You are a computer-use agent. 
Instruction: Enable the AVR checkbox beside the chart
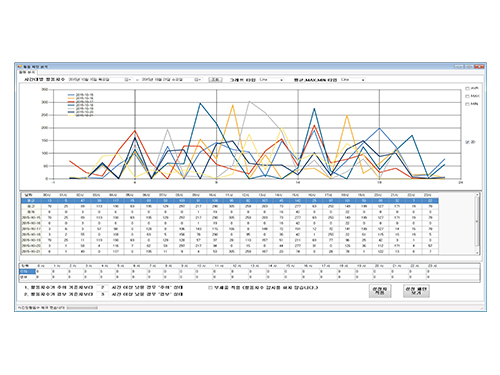[467, 89]
